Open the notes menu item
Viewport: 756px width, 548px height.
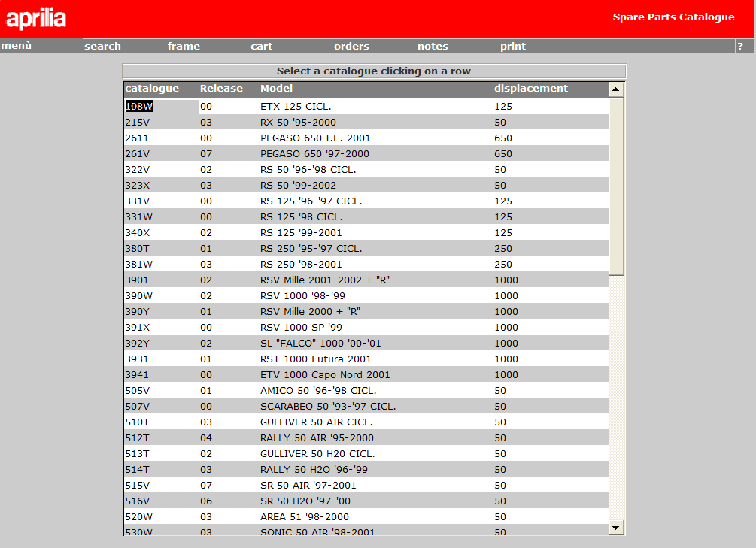(x=433, y=47)
